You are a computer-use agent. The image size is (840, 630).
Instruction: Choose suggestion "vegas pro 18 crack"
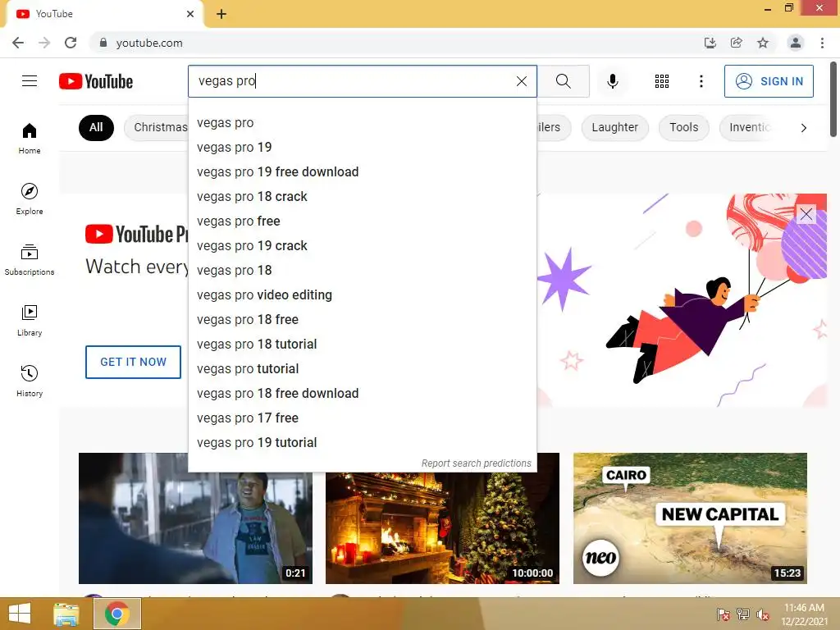tap(363, 197)
